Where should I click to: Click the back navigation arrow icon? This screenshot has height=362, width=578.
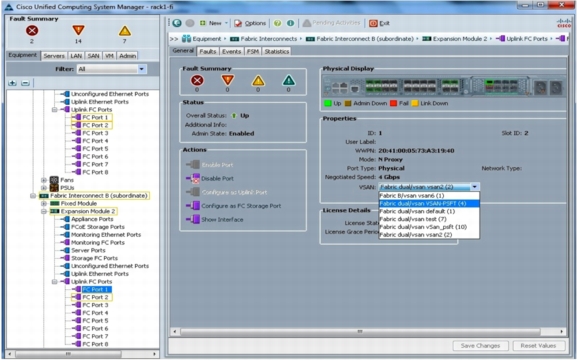177,23
